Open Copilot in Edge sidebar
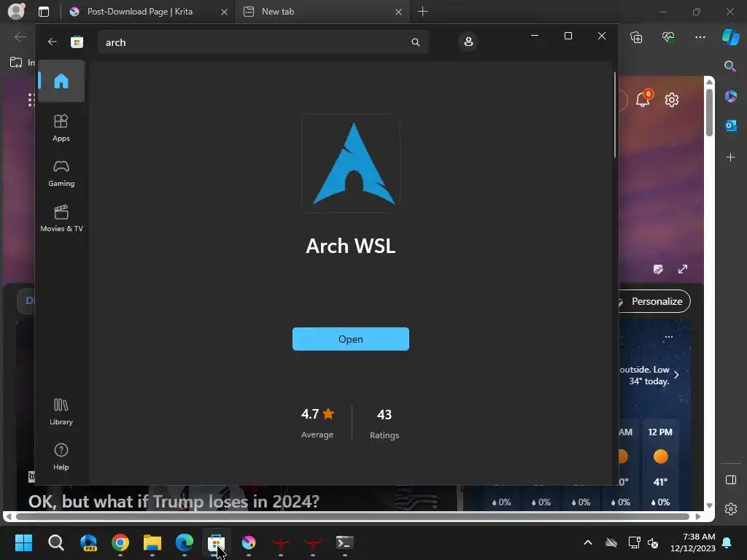This screenshot has height=560, width=747. click(730, 36)
